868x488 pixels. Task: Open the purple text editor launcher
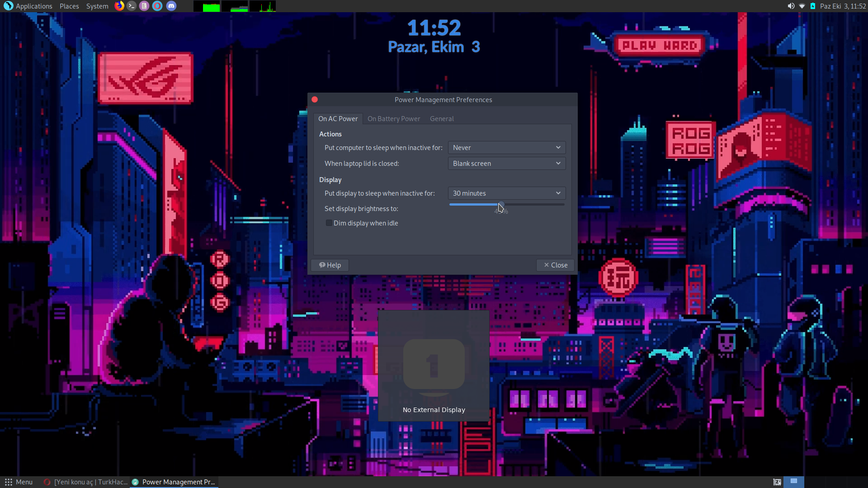click(x=144, y=6)
